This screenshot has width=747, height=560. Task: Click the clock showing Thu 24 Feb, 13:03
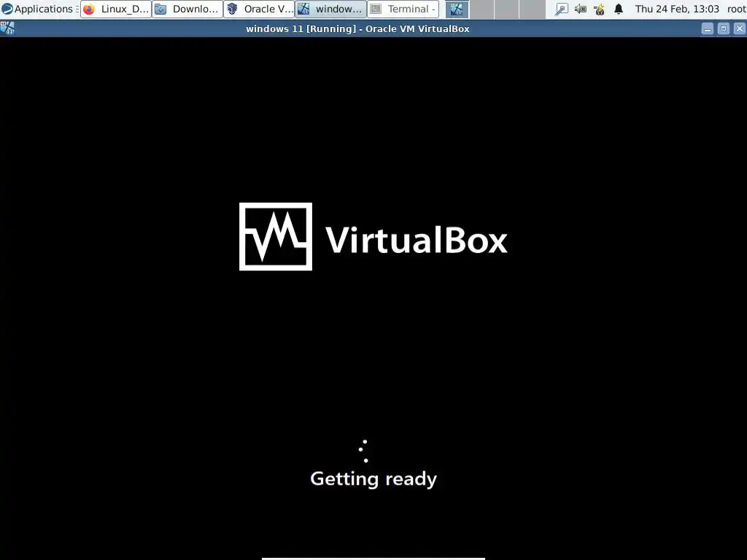677,9
